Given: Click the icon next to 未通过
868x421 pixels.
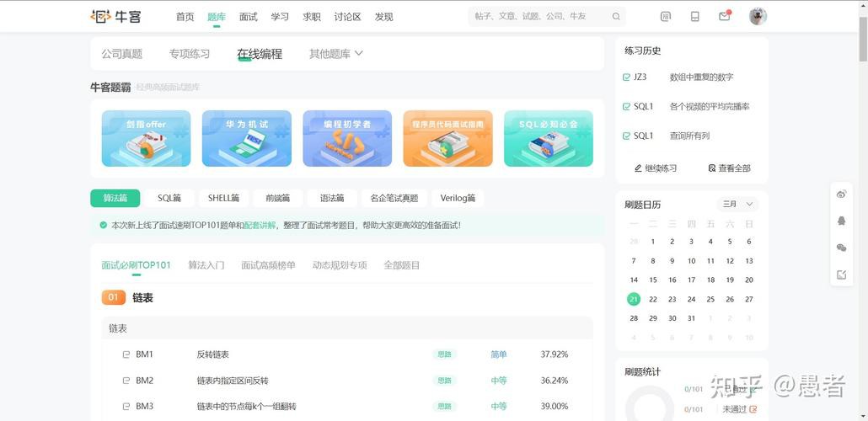Looking at the screenshot, I should coord(753,409).
